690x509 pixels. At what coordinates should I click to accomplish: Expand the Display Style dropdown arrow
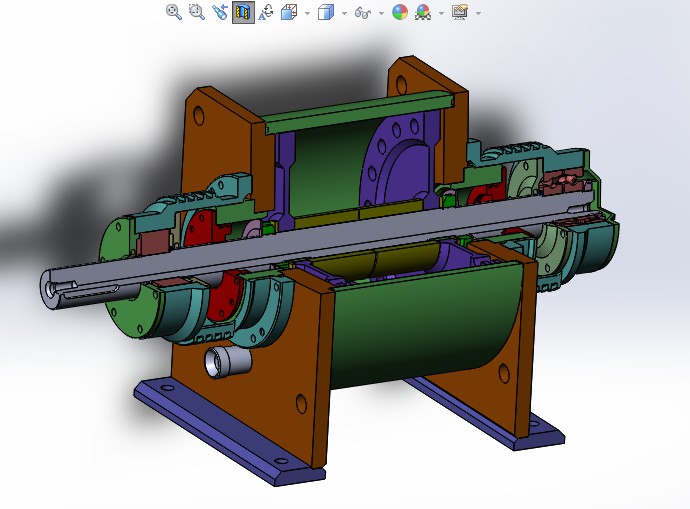pos(344,13)
